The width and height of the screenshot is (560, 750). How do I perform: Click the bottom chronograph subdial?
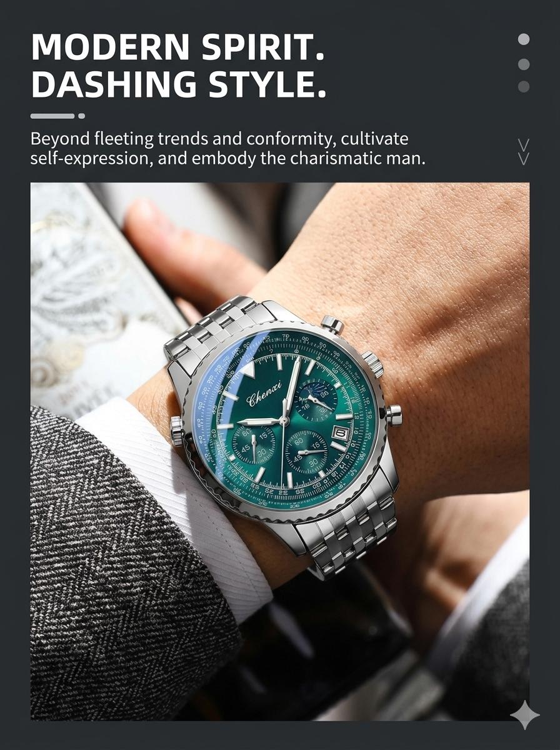307,452
